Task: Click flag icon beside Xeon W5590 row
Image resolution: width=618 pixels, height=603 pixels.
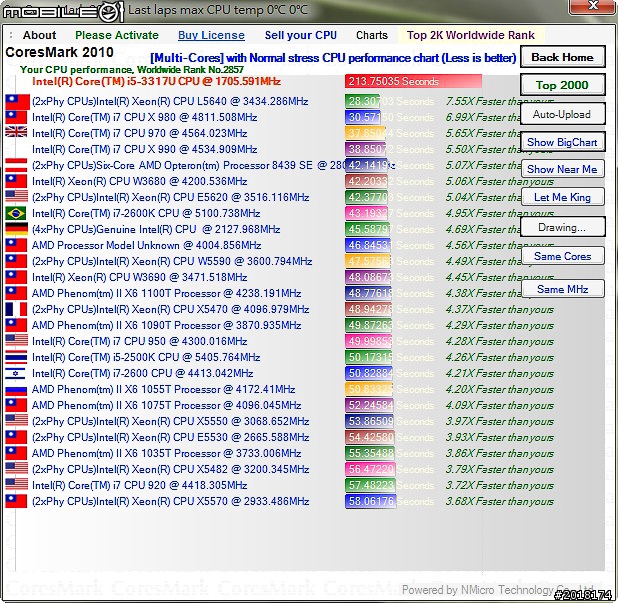Action: (17, 261)
